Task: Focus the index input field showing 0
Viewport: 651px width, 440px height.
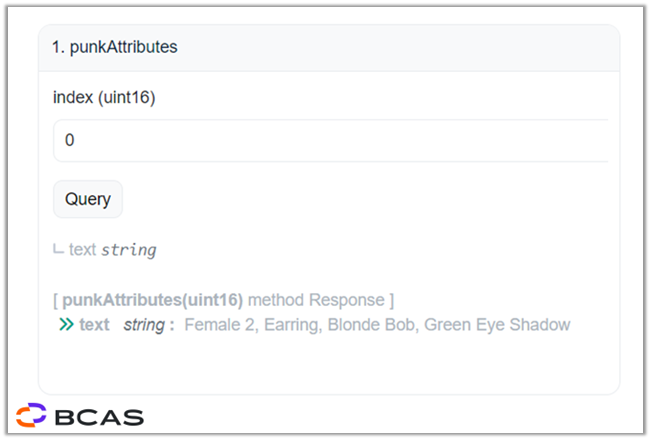Action: click(x=331, y=140)
